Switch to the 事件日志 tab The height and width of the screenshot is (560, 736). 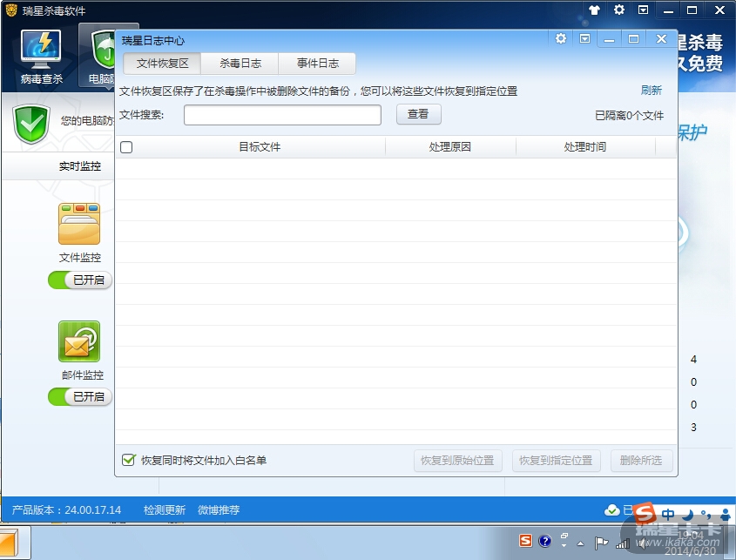tap(317, 64)
